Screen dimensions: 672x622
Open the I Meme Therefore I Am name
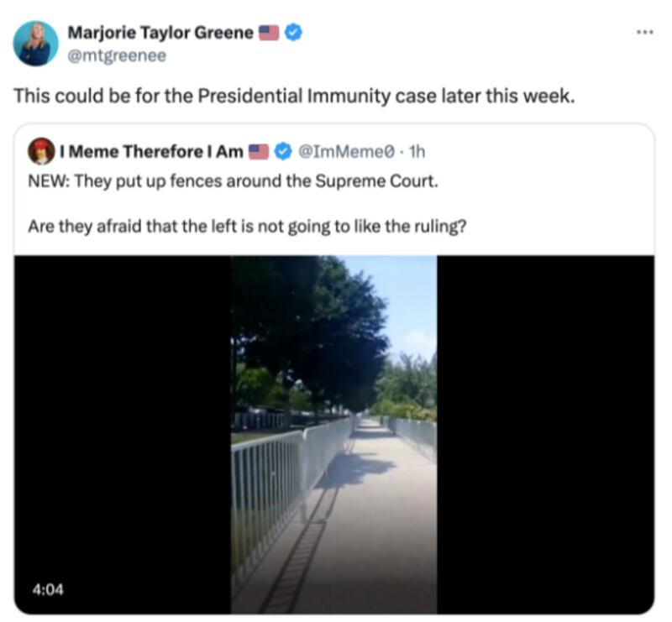(x=151, y=152)
